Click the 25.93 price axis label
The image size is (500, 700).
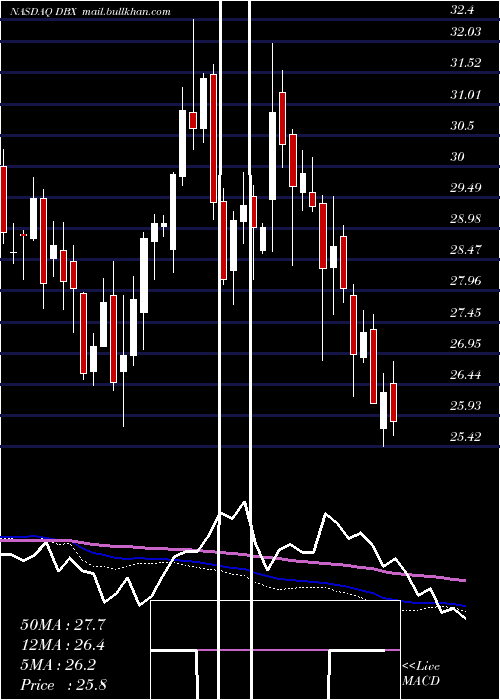pyautogui.click(x=466, y=406)
